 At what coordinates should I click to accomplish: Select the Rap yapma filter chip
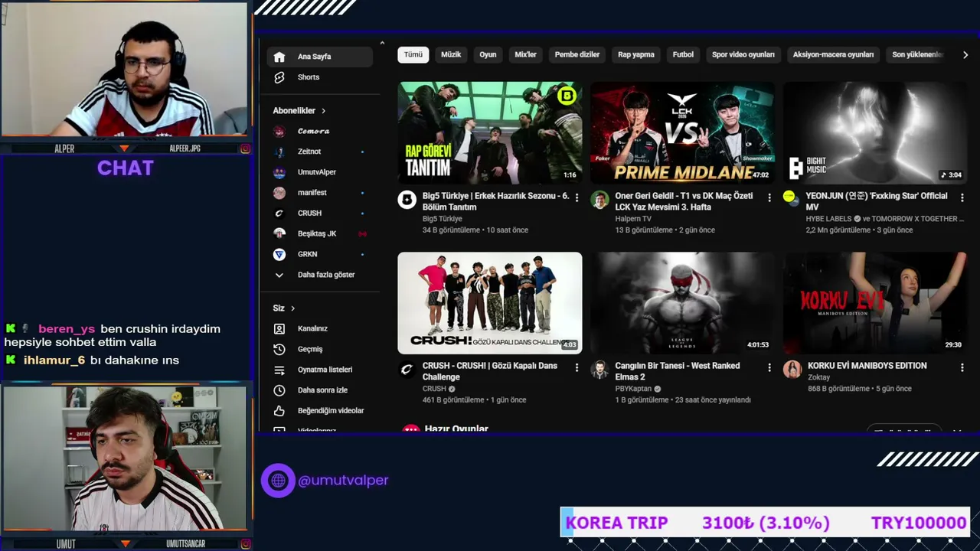coord(636,55)
